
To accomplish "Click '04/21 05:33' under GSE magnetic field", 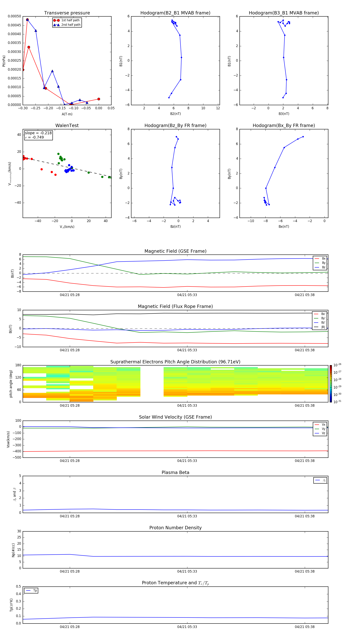I will 187,295.
